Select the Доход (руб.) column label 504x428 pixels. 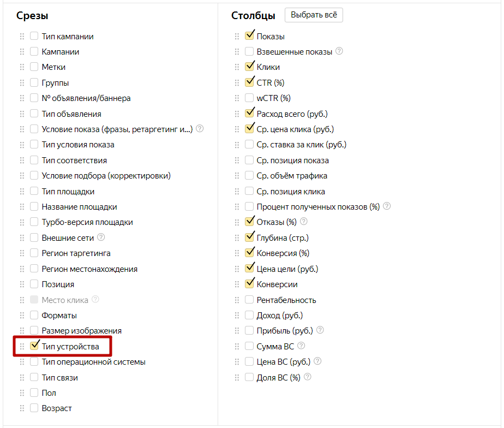279,316
